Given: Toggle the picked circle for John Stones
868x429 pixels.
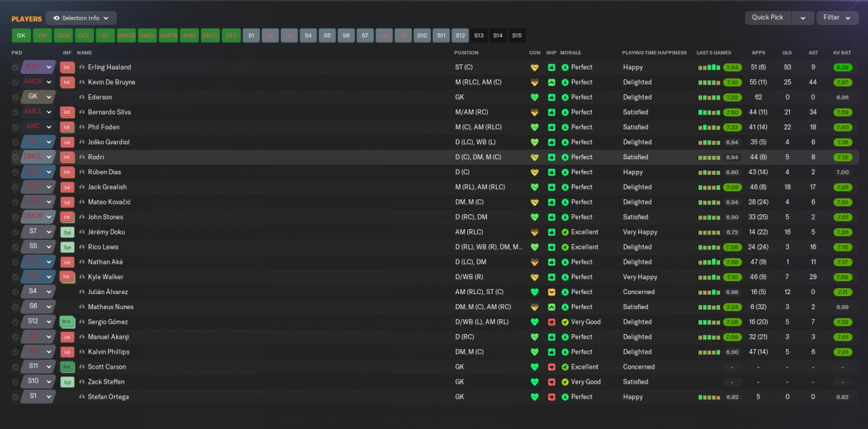Looking at the screenshot, I should pos(15,217).
